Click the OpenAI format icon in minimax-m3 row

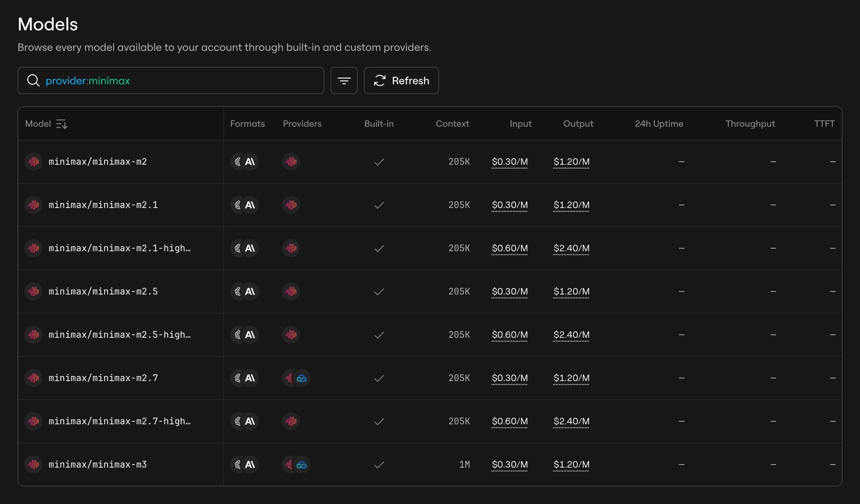click(x=238, y=465)
